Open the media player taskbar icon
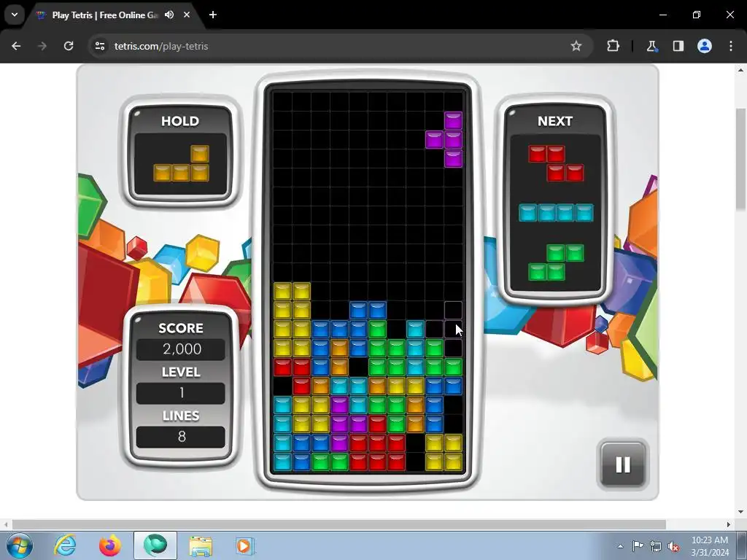Viewport: 747px width, 560px height. coord(245,545)
